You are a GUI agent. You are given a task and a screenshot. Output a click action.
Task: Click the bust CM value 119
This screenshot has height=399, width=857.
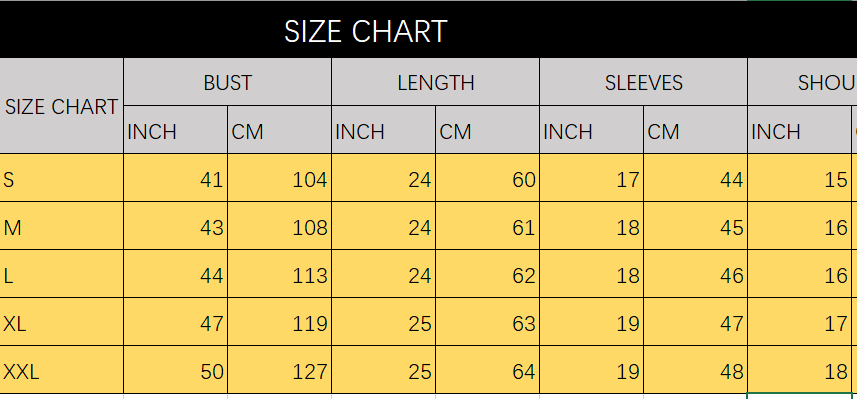pos(279,322)
